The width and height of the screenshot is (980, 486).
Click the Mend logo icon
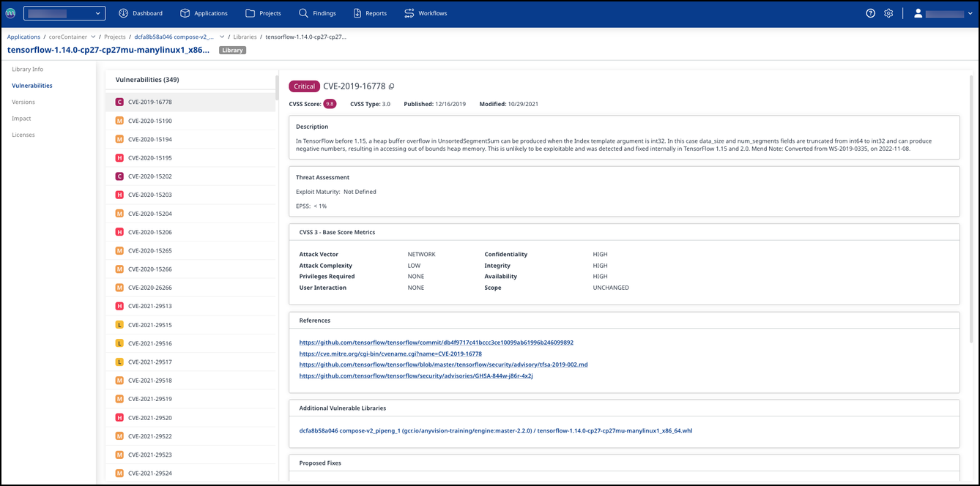[10, 13]
